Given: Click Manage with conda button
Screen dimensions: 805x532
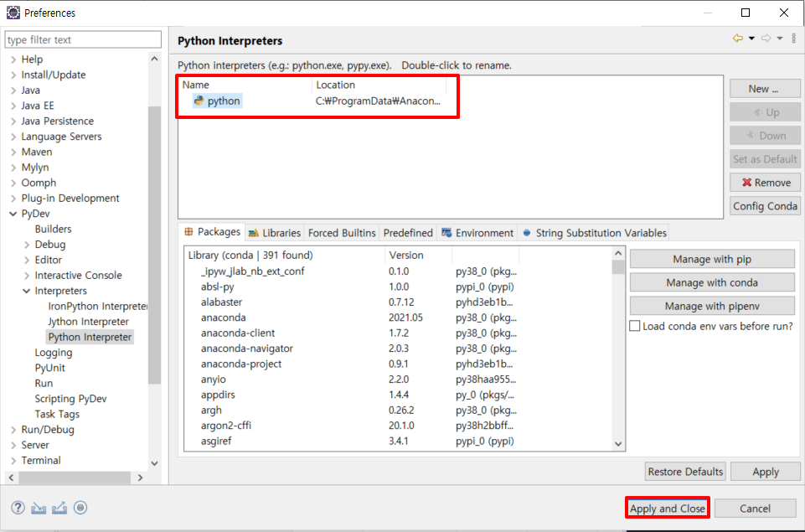Looking at the screenshot, I should (712, 282).
